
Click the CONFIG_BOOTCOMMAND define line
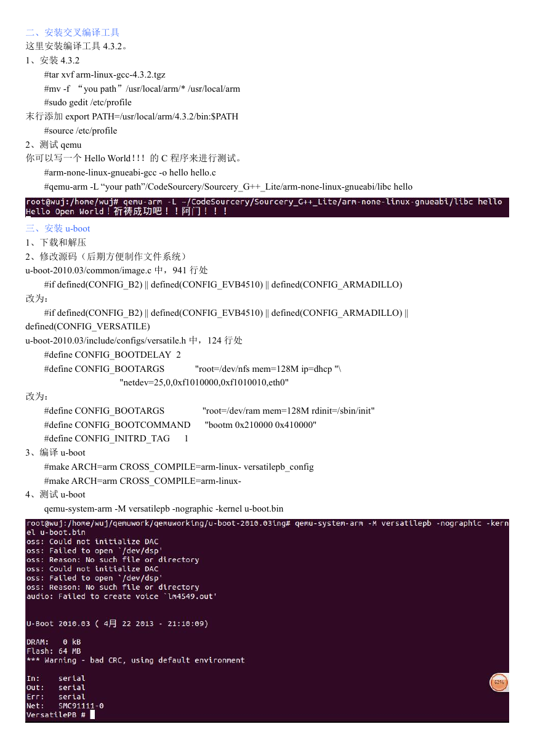pos(180,425)
